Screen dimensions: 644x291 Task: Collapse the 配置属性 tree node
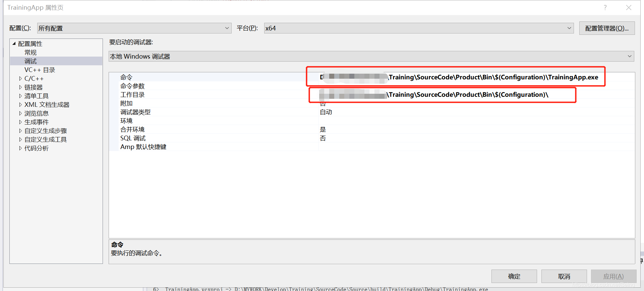click(14, 44)
